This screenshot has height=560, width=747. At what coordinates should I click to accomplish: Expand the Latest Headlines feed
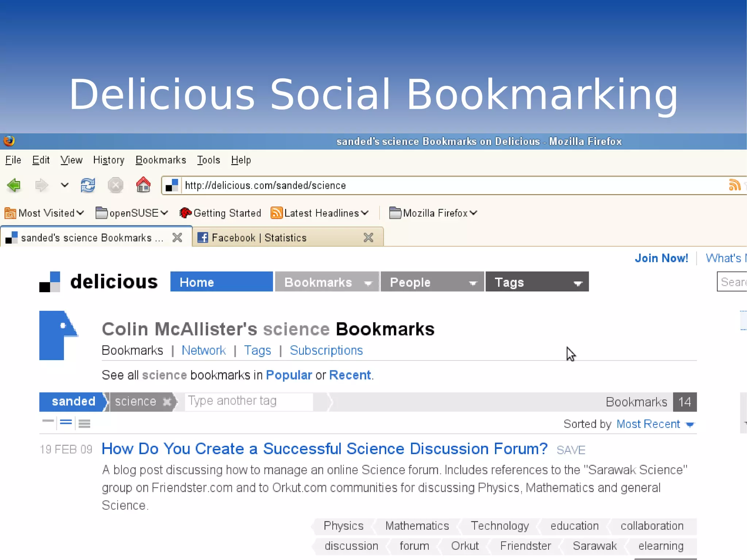[320, 213]
